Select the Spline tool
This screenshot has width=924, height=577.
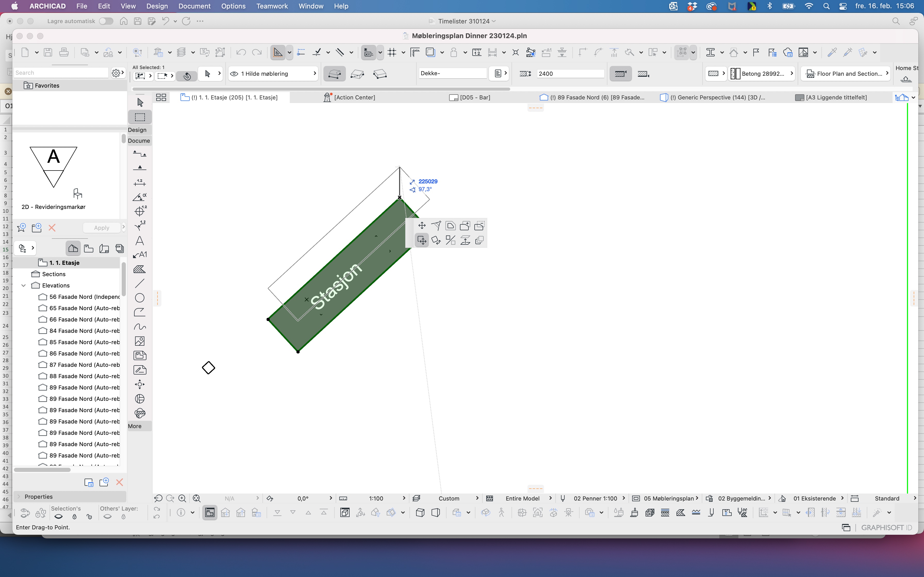[140, 327]
